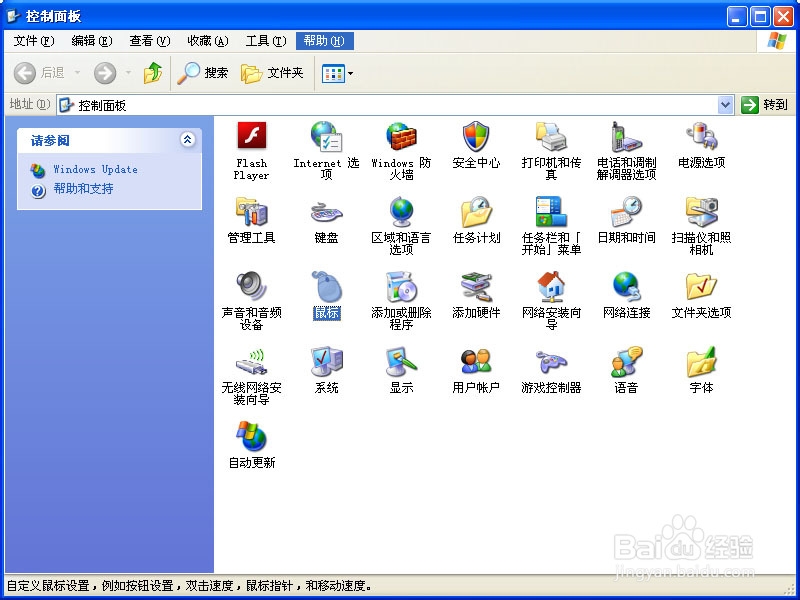Open the 编辑(E) menu
Image resolution: width=800 pixels, height=600 pixels.
coord(92,41)
